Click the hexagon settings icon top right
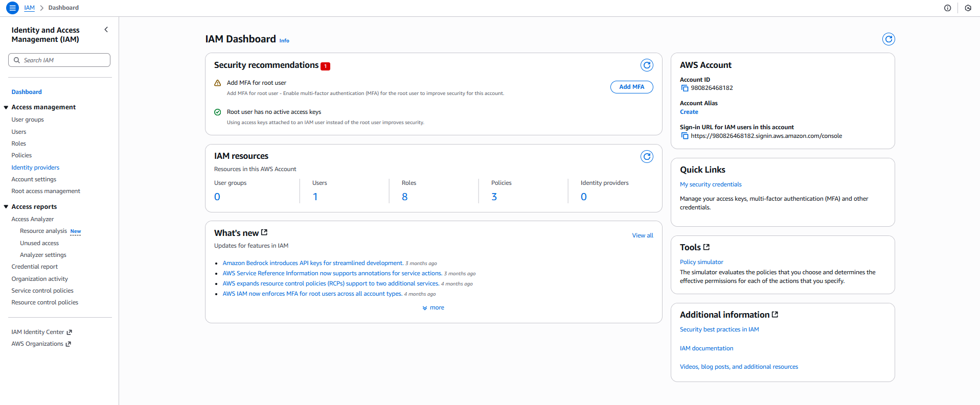 968,8
